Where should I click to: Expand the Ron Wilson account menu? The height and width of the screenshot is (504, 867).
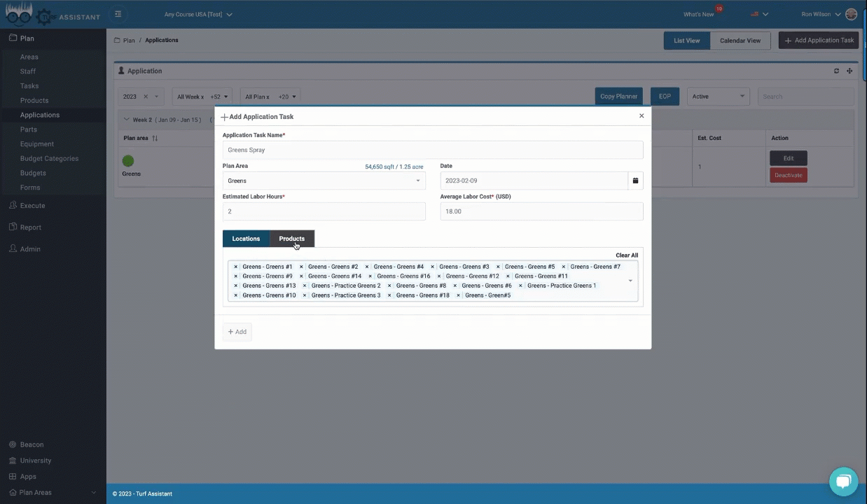point(822,14)
